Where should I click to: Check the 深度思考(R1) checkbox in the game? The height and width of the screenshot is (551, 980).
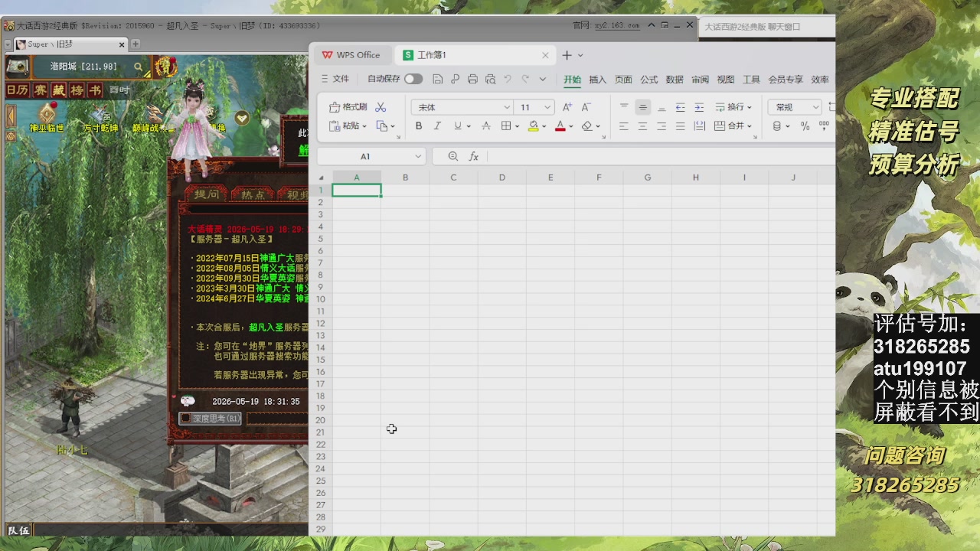click(185, 419)
